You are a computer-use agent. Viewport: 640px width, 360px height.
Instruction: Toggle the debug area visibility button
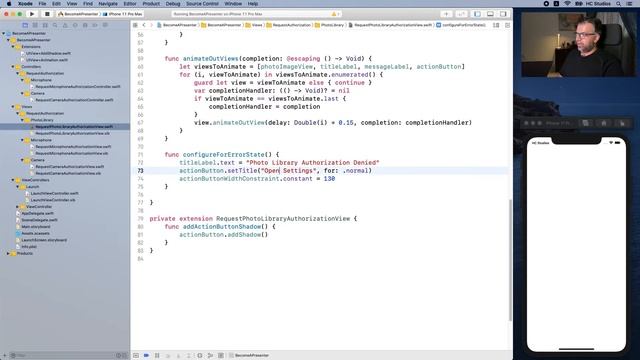coord(490,14)
